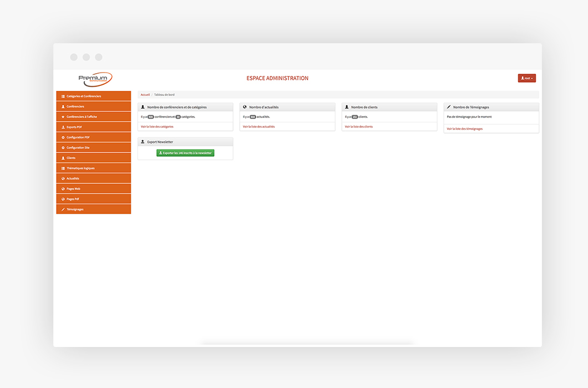
Task: Click the Premium Communication logo
Action: point(95,79)
